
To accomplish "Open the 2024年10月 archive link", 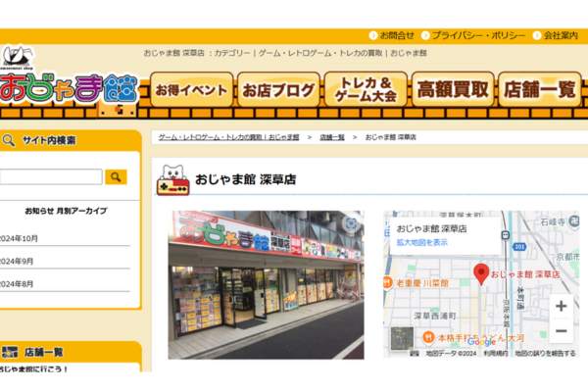I will pyautogui.click(x=19, y=238).
